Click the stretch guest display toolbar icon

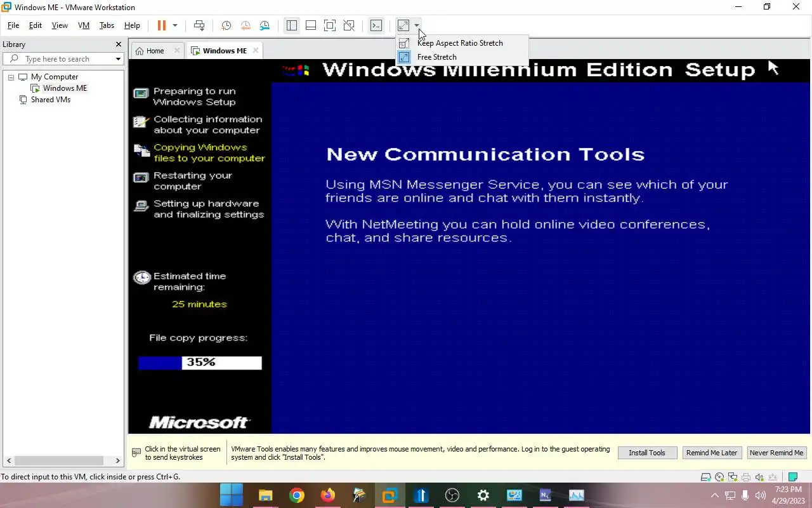coord(403,25)
